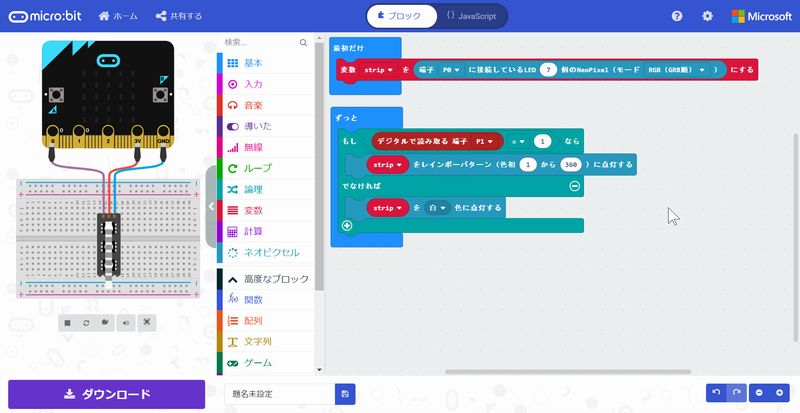The width and height of the screenshot is (800, 413).
Task: Expand the 高度なブロック category
Action: click(x=268, y=278)
